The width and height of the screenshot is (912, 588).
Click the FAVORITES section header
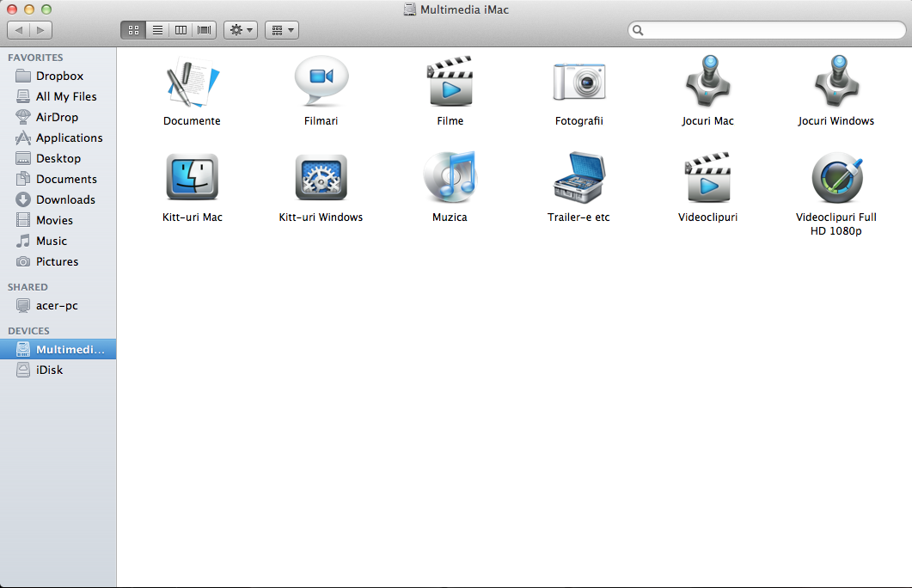click(35, 58)
